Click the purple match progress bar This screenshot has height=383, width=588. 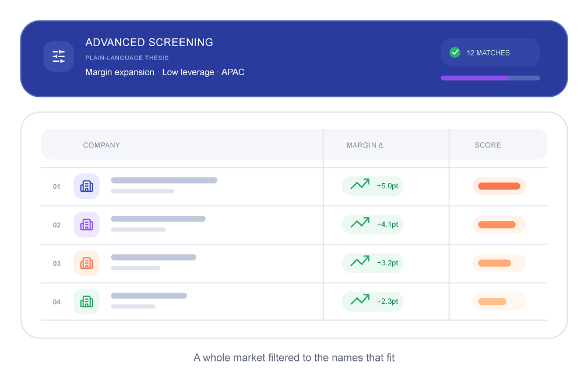click(x=490, y=78)
